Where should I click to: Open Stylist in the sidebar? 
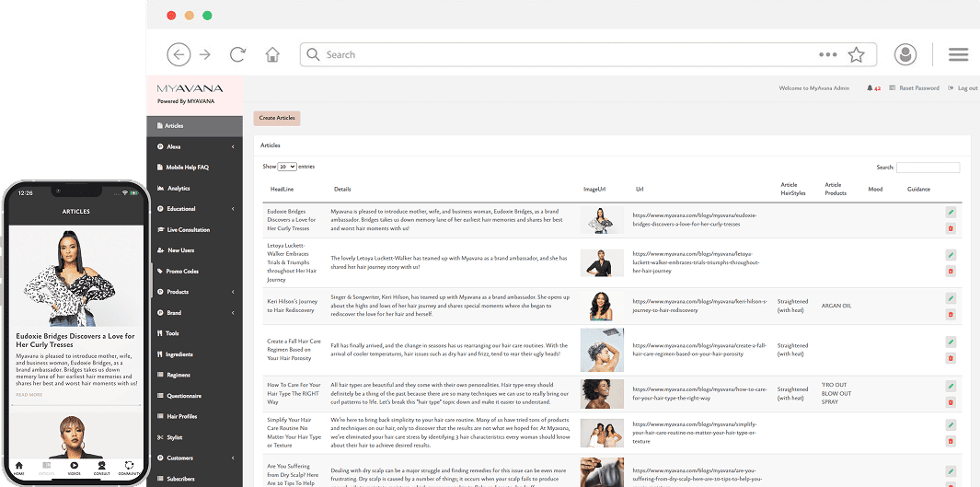[x=194, y=437]
